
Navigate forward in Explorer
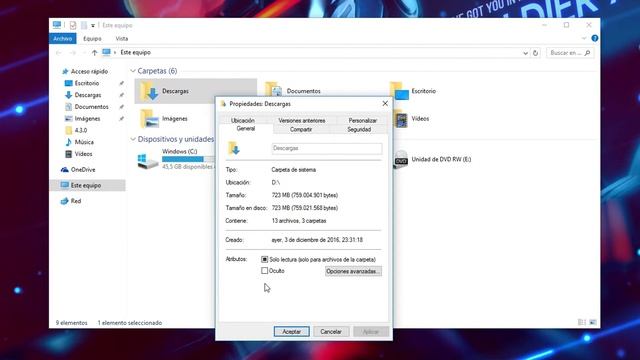click(73, 53)
